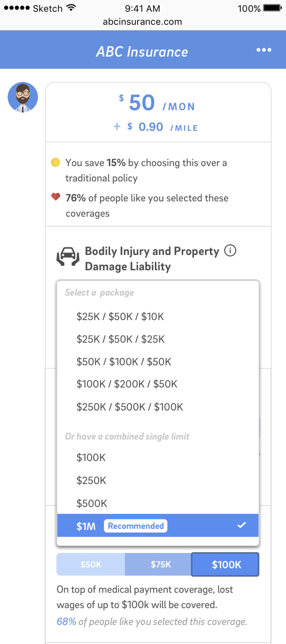Image resolution: width=286 pixels, height=644 pixels.
Task: Pick the $1M Recommended option
Action: (158, 525)
